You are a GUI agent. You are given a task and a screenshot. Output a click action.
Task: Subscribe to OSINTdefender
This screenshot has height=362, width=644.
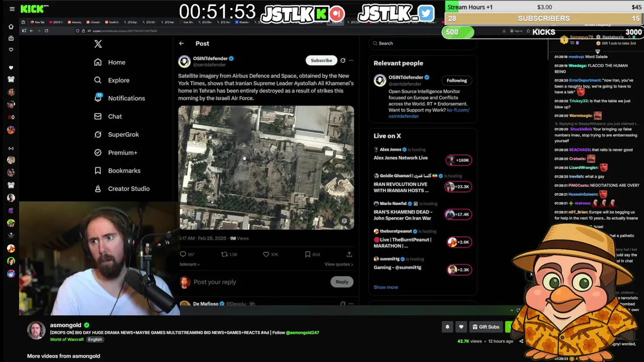[x=321, y=60]
